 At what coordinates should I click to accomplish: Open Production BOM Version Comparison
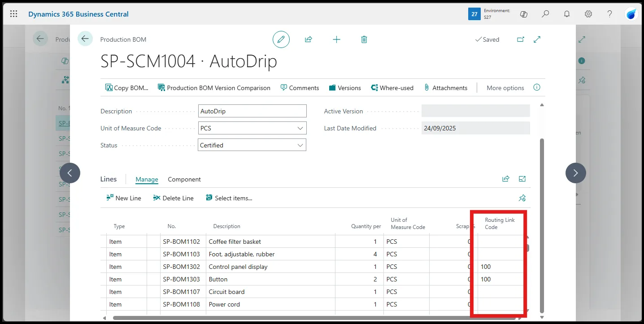214,88
